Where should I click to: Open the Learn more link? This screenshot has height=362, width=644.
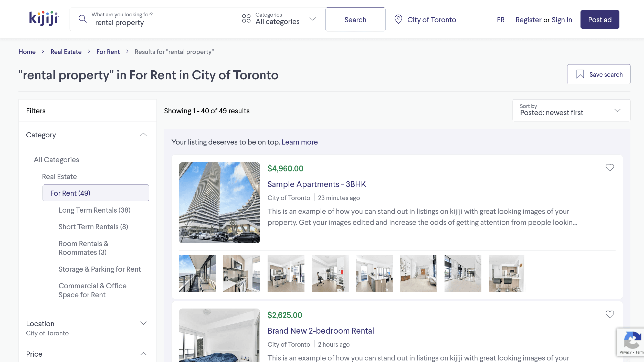pyautogui.click(x=299, y=142)
